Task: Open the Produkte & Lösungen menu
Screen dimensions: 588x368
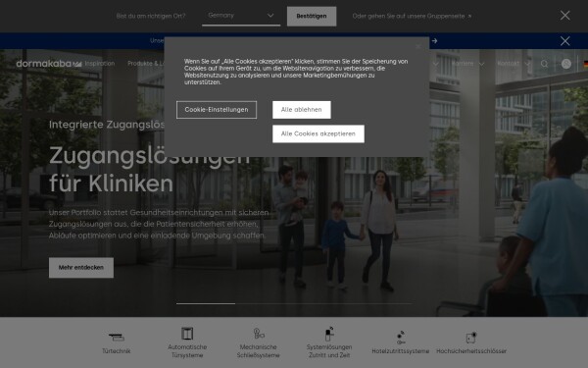Action: tap(146, 64)
